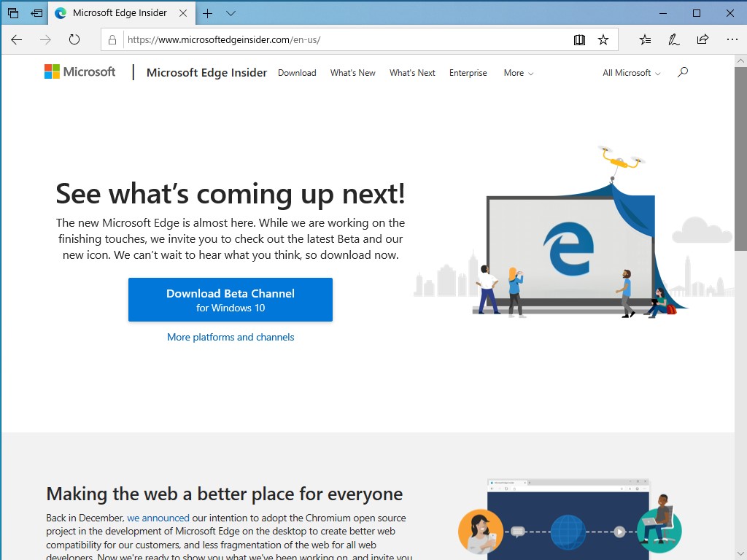This screenshot has height=560, width=747.
Task: Start a web note with the pen icon
Action: tap(673, 40)
